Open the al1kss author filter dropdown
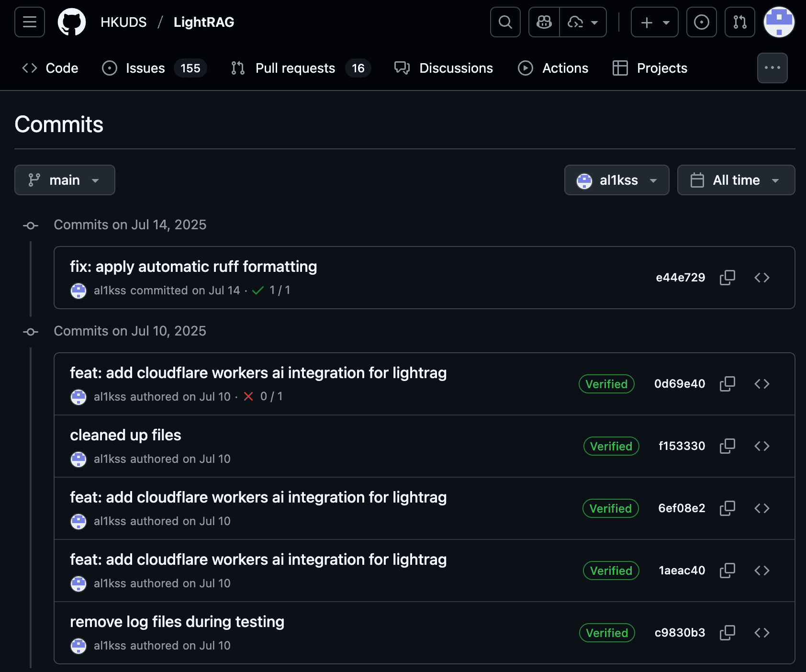 tap(616, 180)
